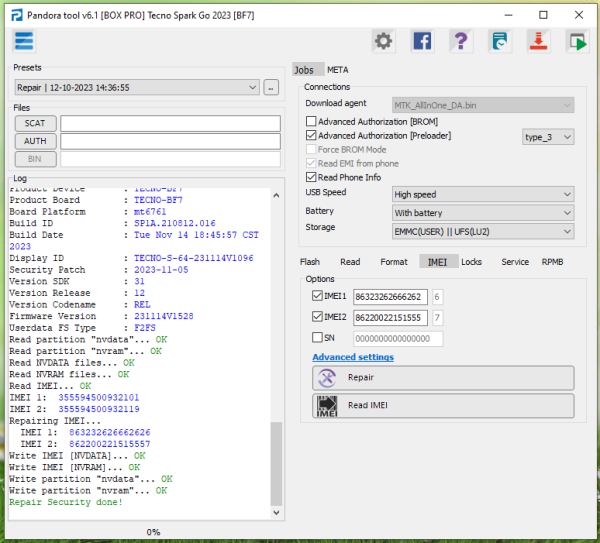The image size is (600, 543).
Task: Open the hamburger menu icon
Action: tap(24, 40)
